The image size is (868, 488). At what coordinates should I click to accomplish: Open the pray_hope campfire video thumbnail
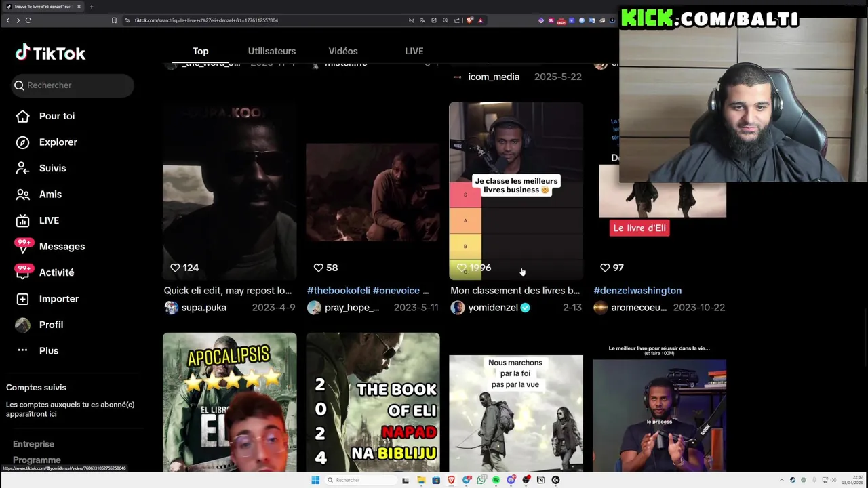coord(373,192)
